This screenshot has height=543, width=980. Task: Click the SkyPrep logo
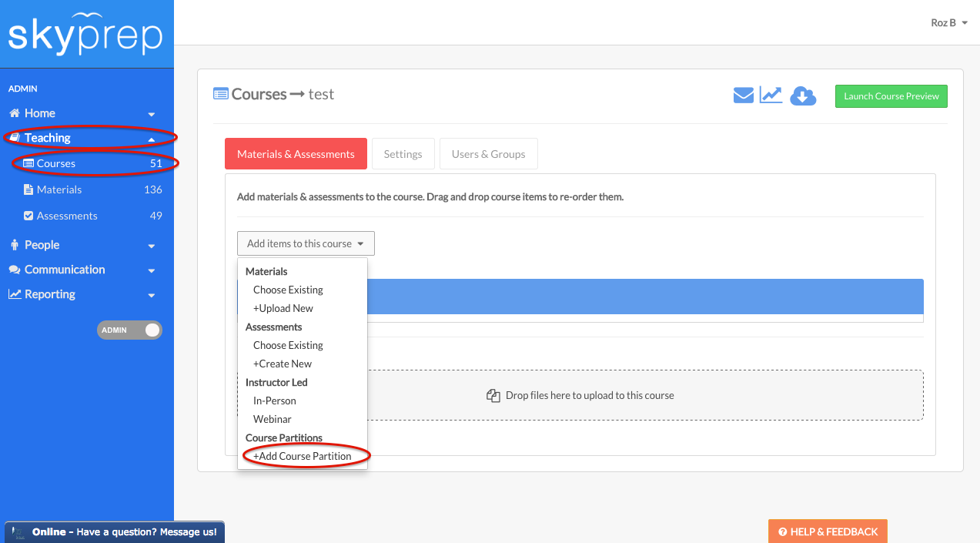[x=85, y=35]
